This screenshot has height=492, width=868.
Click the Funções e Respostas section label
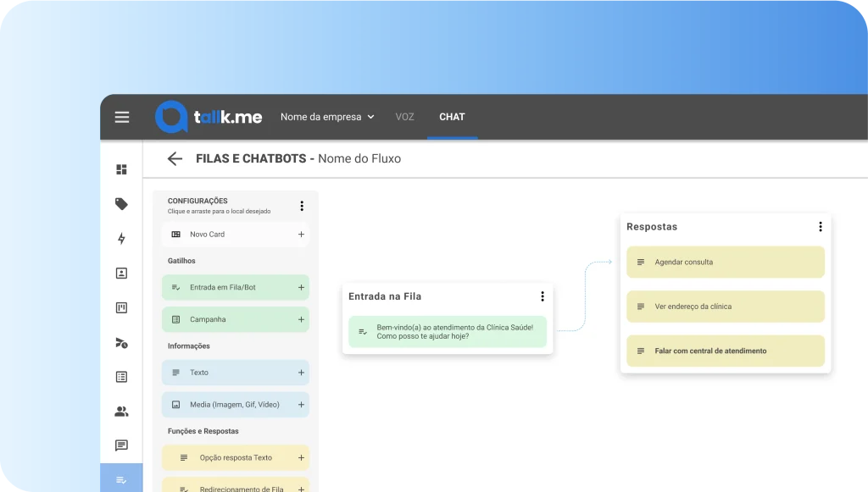203,431
